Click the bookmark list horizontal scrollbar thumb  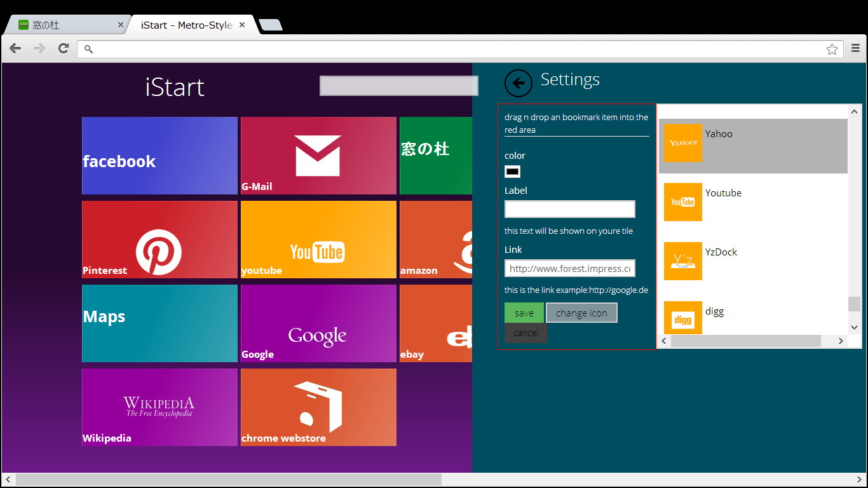tap(746, 341)
